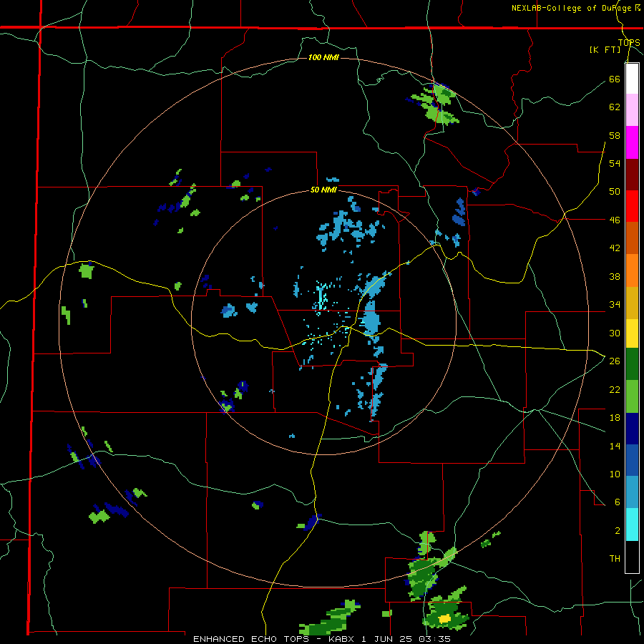Click the "10" legend value
Viewport: 644px width, 644px height.
tap(615, 474)
